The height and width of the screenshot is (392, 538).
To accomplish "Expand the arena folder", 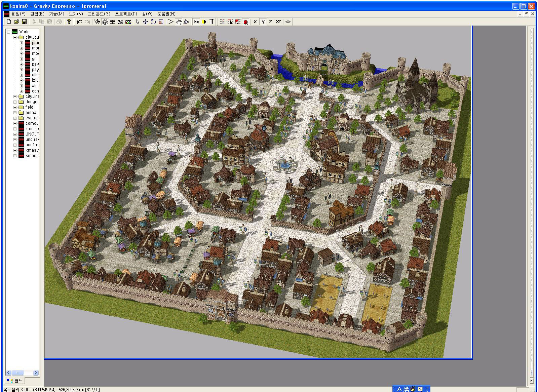I will (x=15, y=113).
